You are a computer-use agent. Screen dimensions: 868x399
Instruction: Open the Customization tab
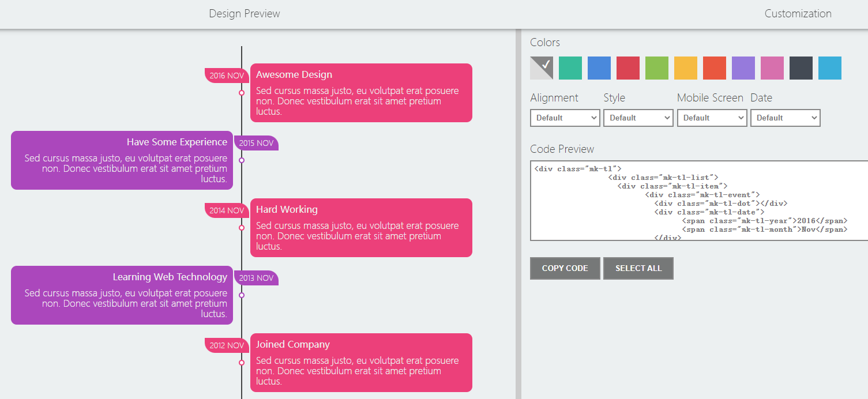tap(798, 14)
